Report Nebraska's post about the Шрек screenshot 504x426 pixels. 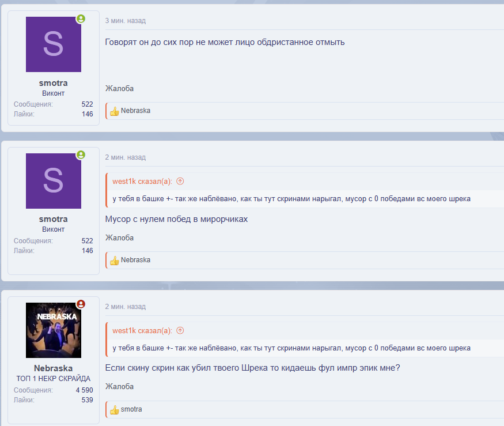pos(119,387)
